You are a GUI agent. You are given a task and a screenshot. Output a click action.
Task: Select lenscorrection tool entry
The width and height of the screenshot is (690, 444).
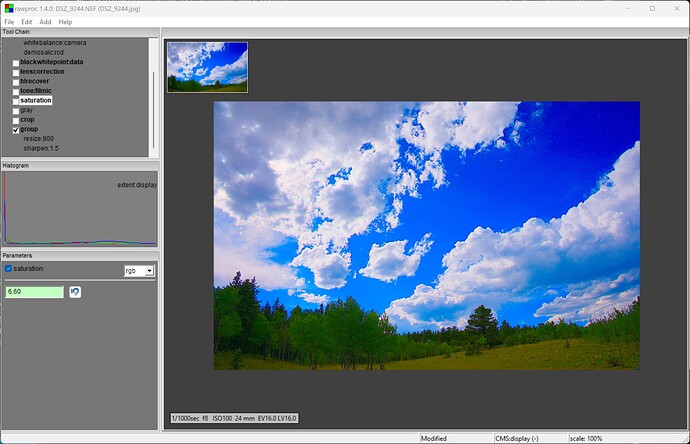[42, 72]
